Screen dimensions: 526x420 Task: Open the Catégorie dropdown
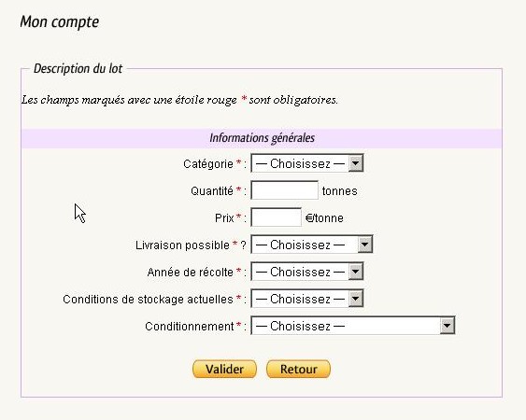[x=307, y=163]
